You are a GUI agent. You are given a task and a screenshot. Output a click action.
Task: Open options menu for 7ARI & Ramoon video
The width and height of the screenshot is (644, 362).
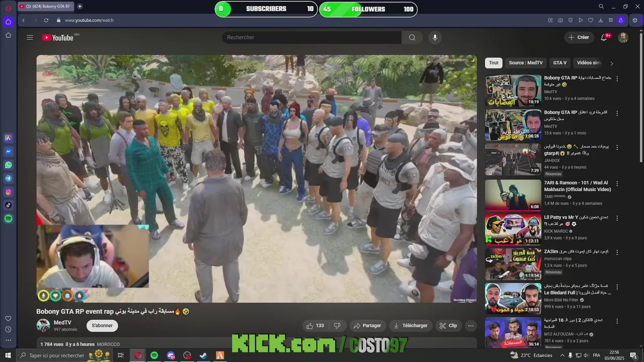pos(617,184)
